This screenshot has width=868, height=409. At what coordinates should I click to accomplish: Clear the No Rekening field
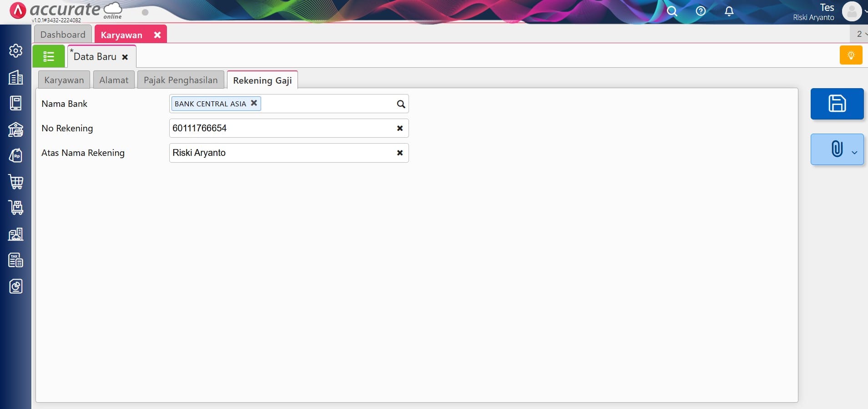click(x=400, y=128)
